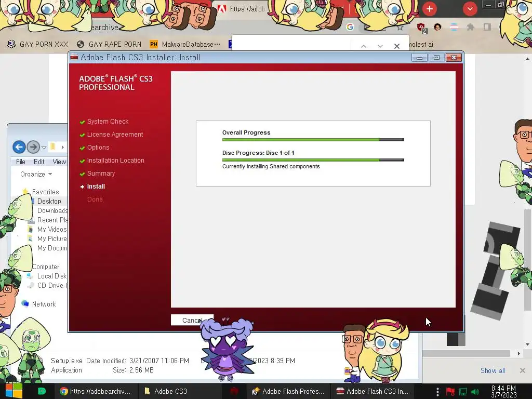532x399 pixels.
Task: Go back in the Explorer window
Action: [19, 147]
